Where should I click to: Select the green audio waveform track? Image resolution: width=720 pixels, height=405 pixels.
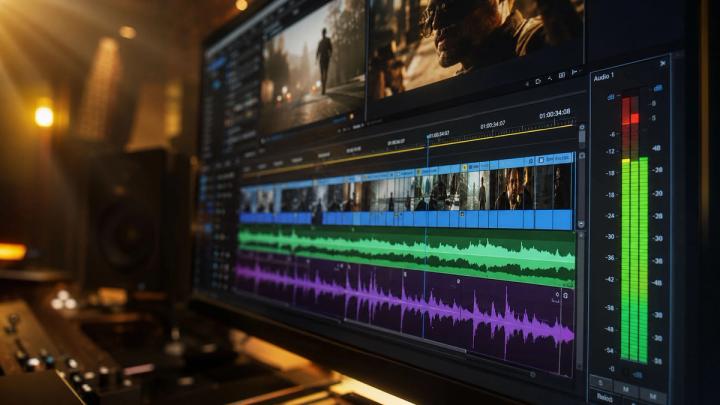[x=406, y=255]
